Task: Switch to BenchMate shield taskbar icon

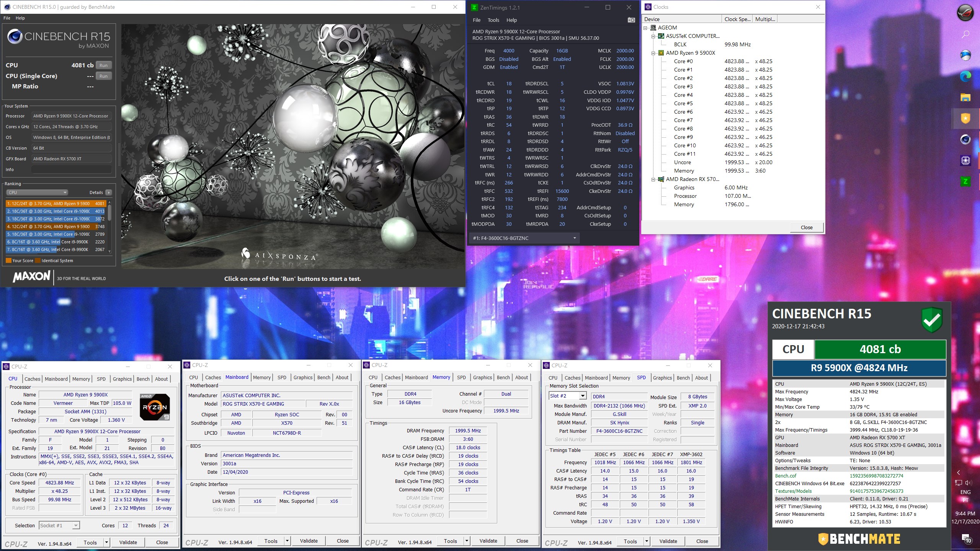Action: pos(965,118)
